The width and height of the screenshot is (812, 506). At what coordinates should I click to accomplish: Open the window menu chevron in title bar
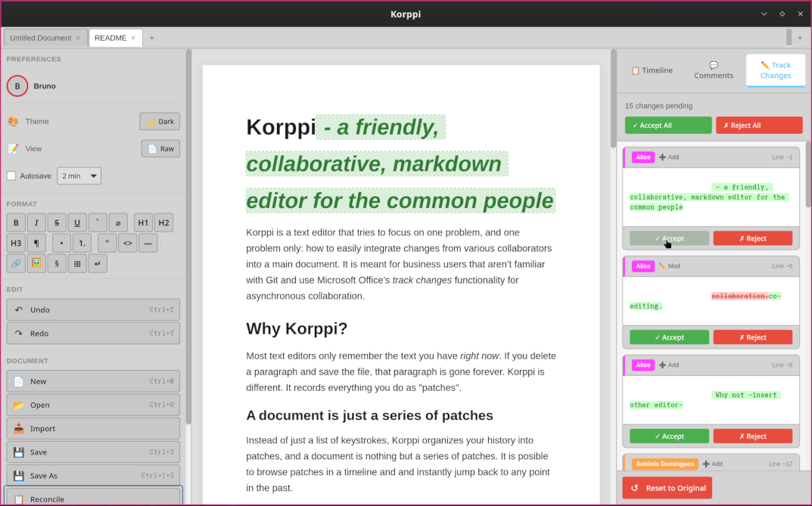[x=764, y=14]
